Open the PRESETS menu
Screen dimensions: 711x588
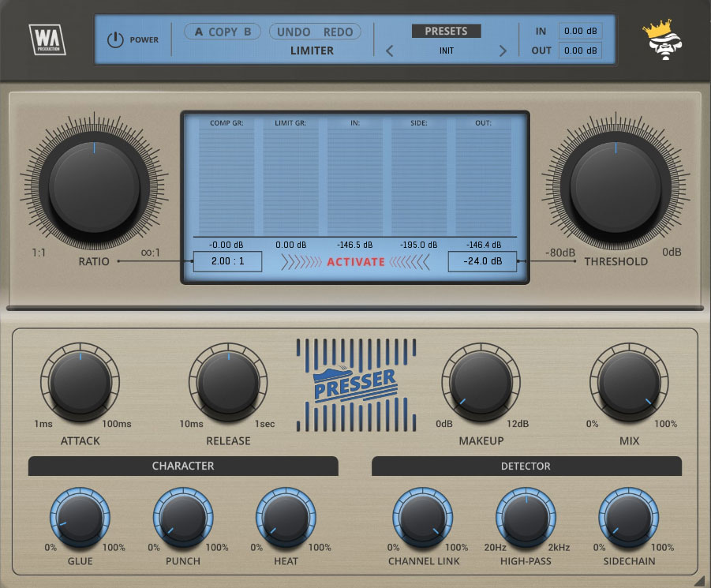point(446,31)
